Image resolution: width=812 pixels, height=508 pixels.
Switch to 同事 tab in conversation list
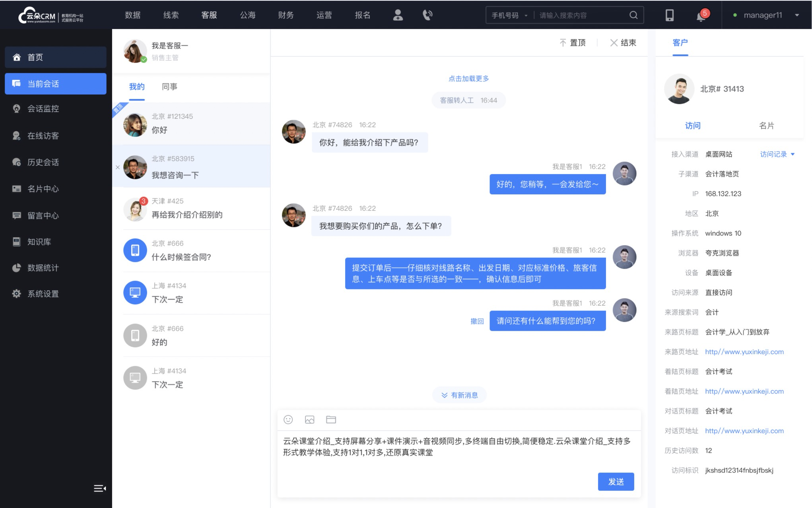169,87
